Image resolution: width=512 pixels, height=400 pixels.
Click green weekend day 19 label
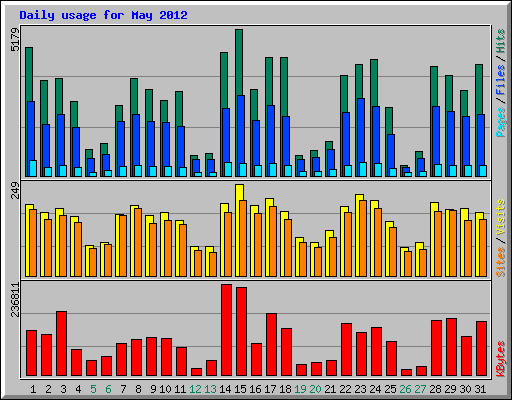click(300, 389)
